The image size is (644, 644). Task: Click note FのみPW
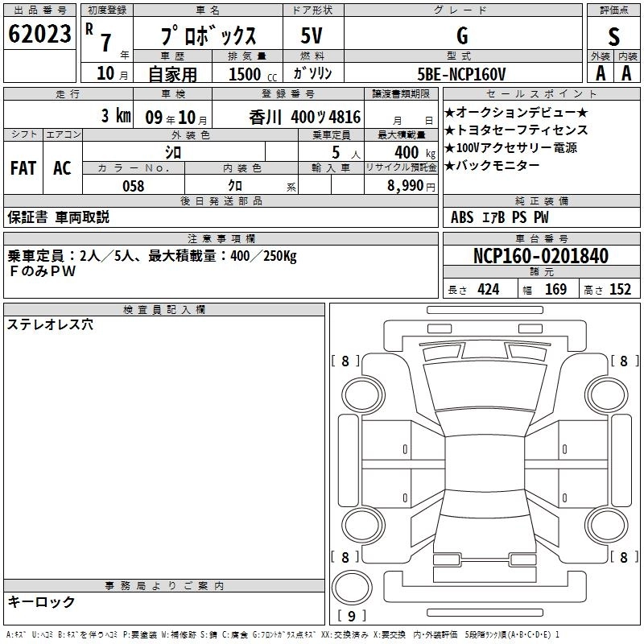tap(43, 271)
